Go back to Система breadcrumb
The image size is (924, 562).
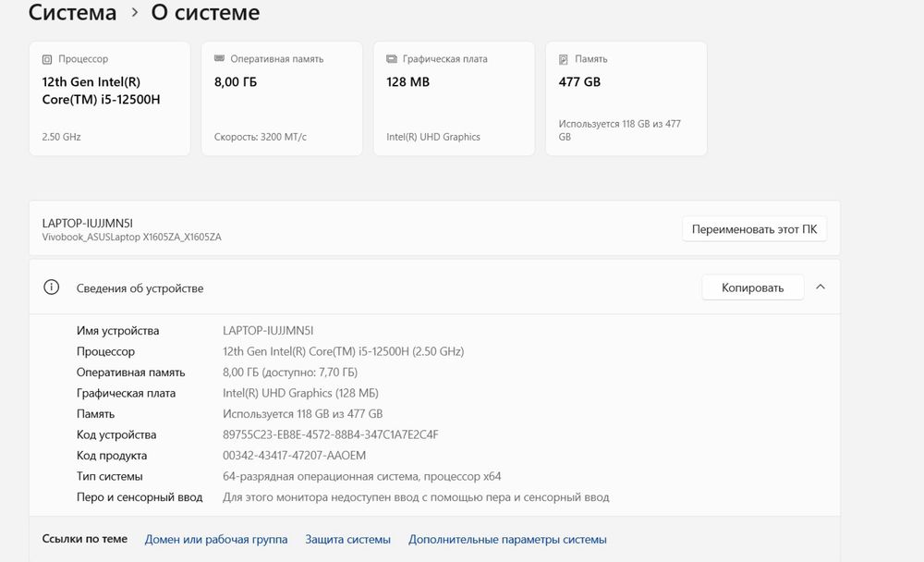coord(72,12)
